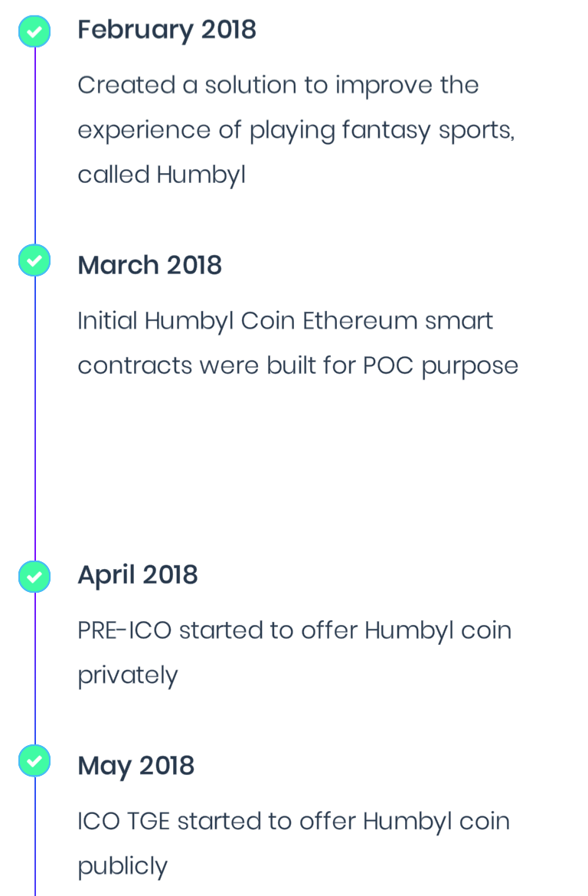The image size is (588, 896).
Task: Click the May 2018 green checkmark icon
Action: (34, 761)
